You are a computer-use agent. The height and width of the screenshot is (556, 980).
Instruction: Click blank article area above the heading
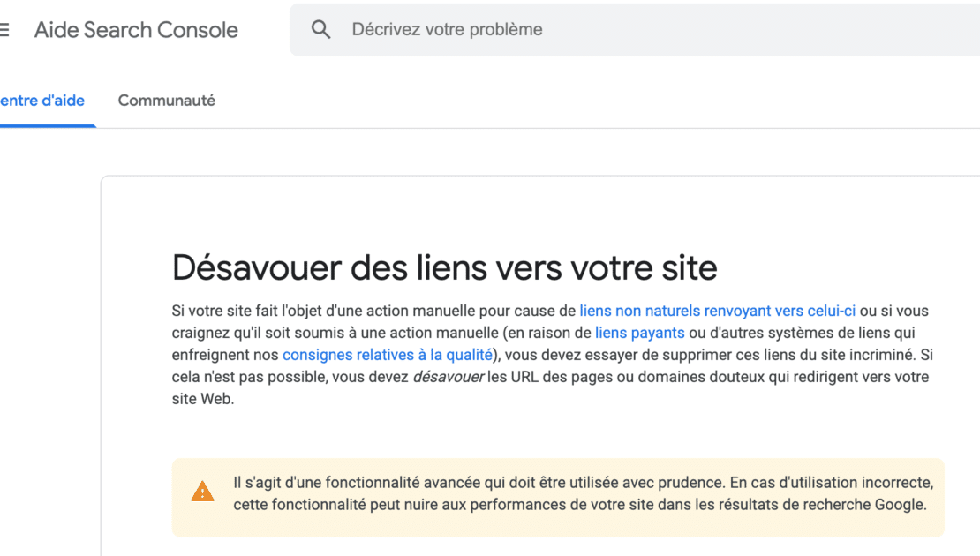[x=530, y=212]
